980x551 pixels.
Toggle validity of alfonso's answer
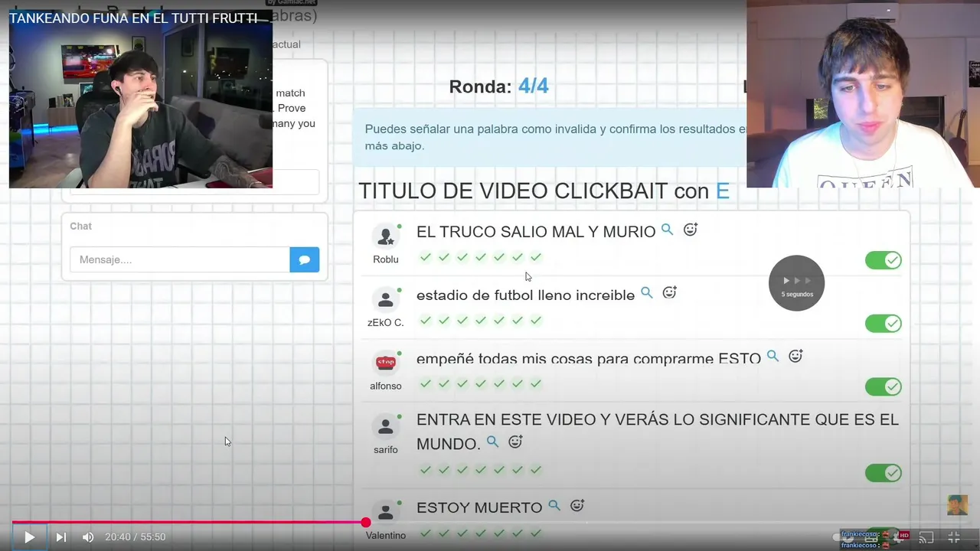point(884,386)
